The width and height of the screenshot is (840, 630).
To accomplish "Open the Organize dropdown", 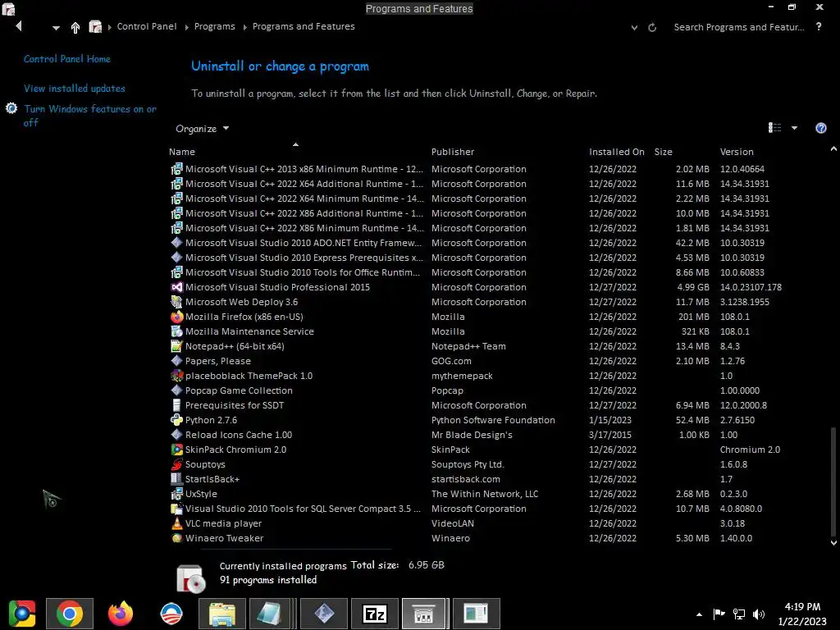I will [202, 129].
